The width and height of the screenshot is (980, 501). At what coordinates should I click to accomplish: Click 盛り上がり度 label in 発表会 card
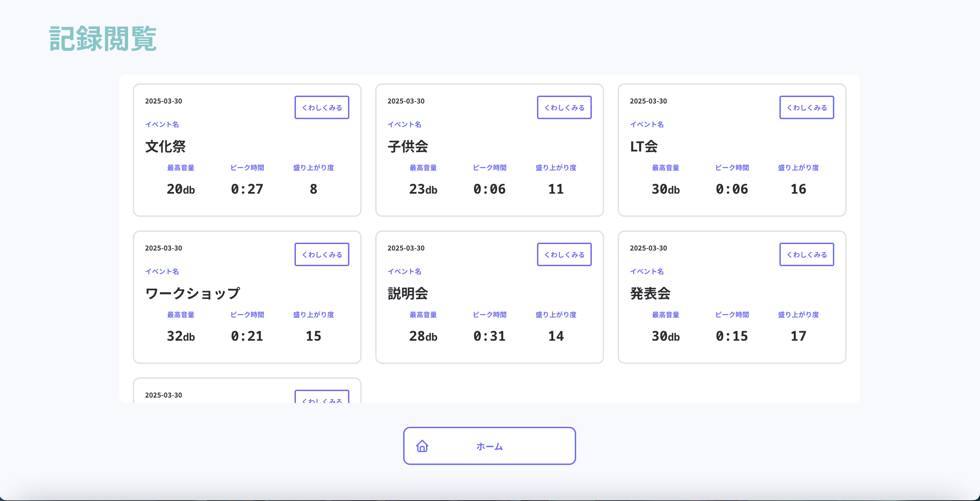pos(798,315)
